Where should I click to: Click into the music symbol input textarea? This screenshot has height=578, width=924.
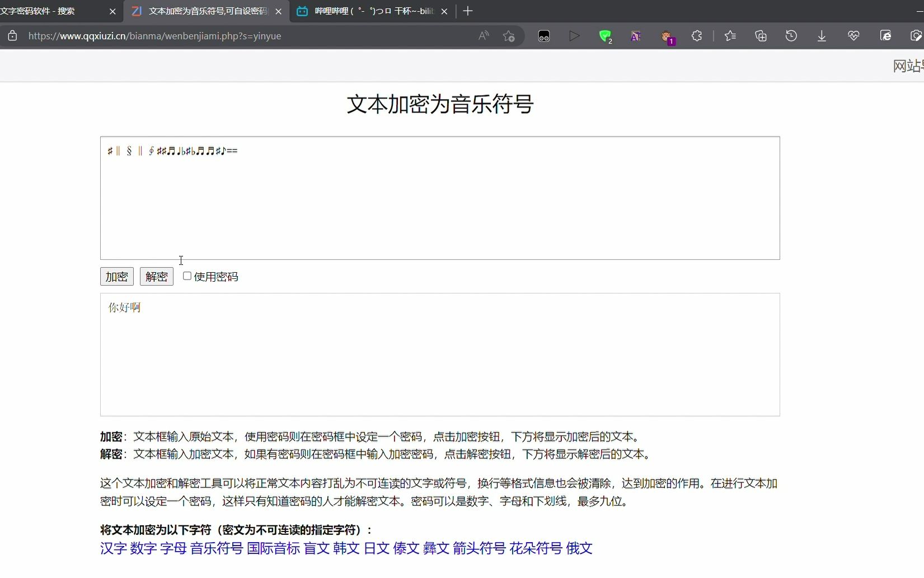(x=440, y=198)
